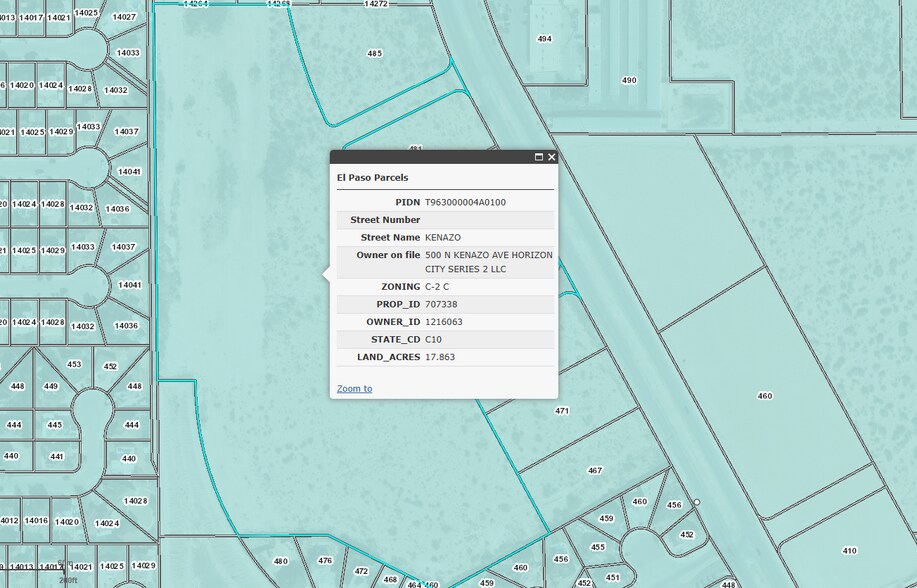The width and height of the screenshot is (917, 588).
Task: Open the Zoom to link
Action: (353, 388)
